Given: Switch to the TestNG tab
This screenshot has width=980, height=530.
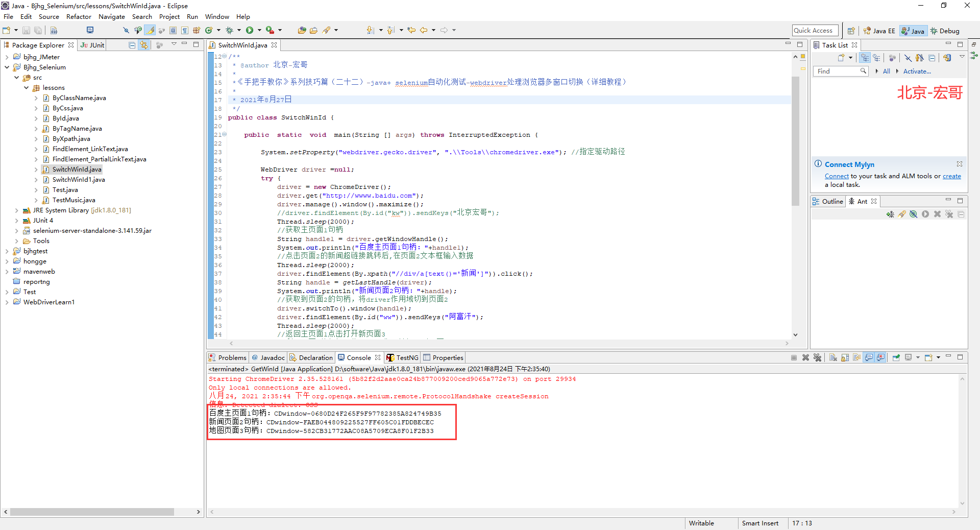Looking at the screenshot, I should point(403,357).
